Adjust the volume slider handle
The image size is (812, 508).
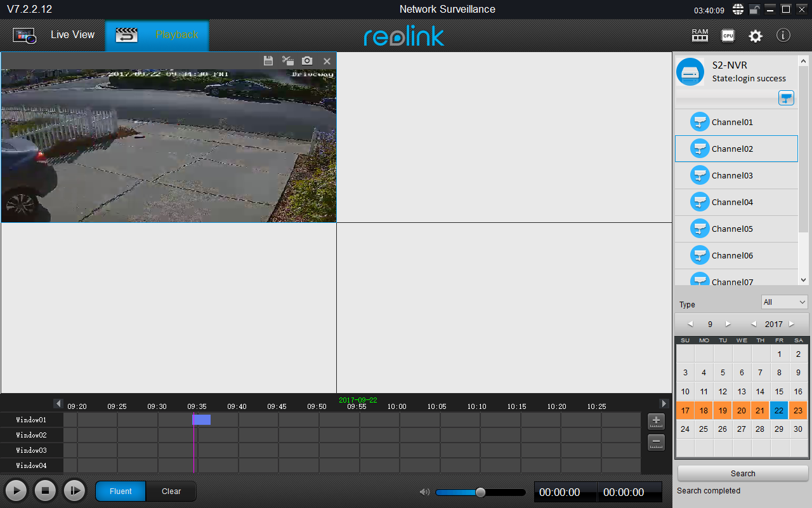point(480,492)
